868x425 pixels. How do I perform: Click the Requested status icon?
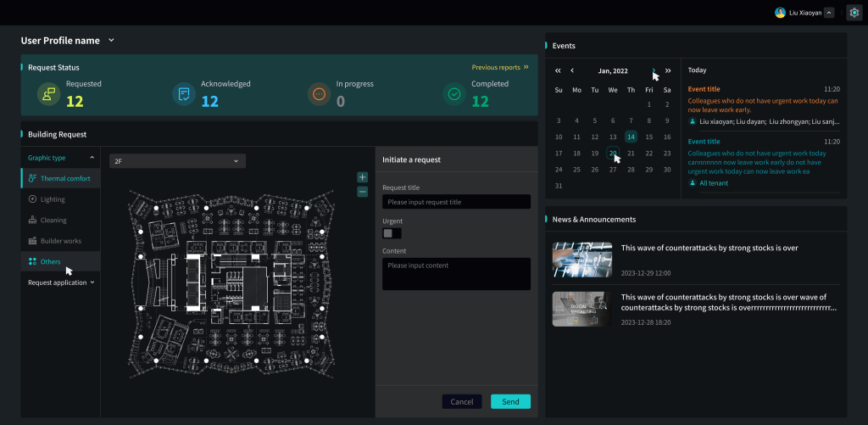point(48,93)
